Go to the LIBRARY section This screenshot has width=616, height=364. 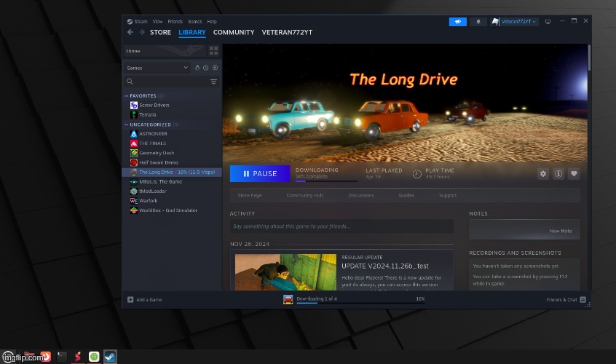[x=192, y=32]
